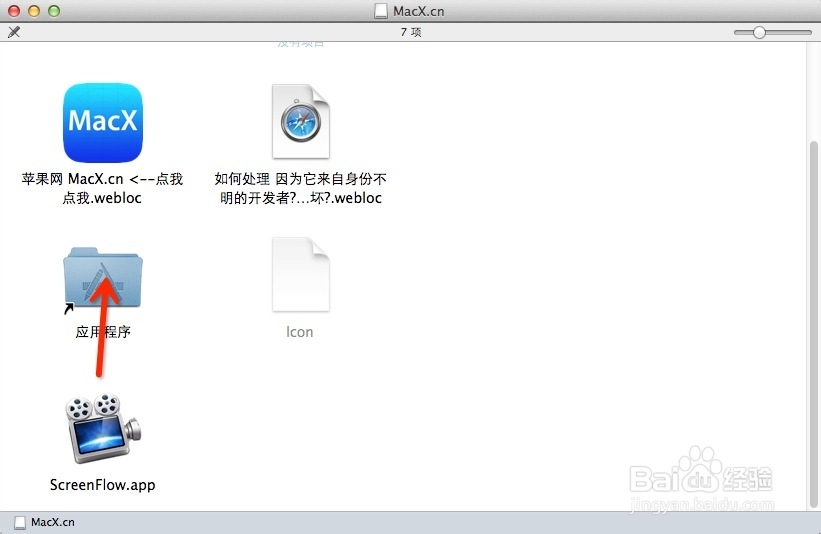Select the label 如何处理 因为它来自身份不明的开发者
Screen dimensions: 821x534
301,188
